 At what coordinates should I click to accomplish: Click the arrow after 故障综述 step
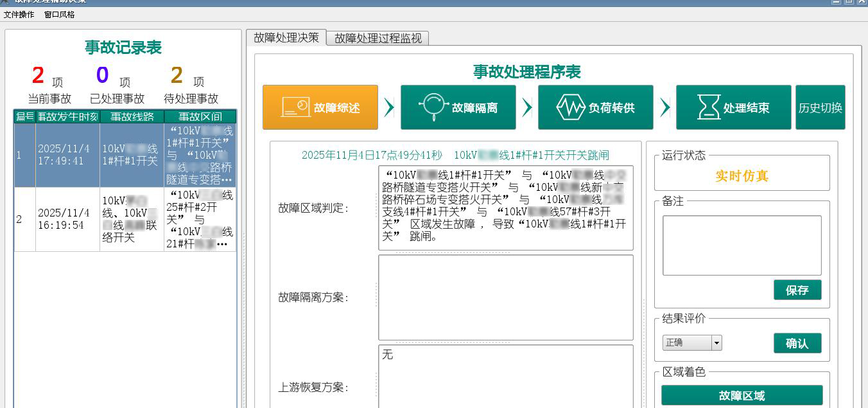389,107
